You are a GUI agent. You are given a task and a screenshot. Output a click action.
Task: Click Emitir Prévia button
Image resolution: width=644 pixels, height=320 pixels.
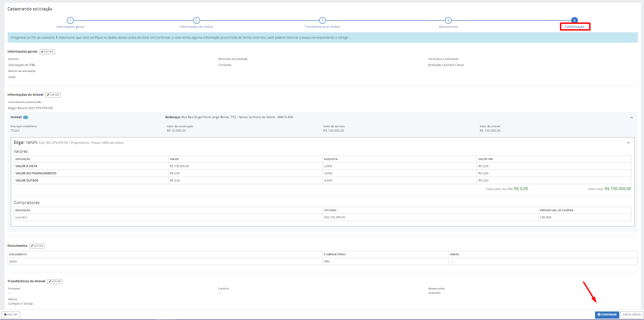pos(631,315)
